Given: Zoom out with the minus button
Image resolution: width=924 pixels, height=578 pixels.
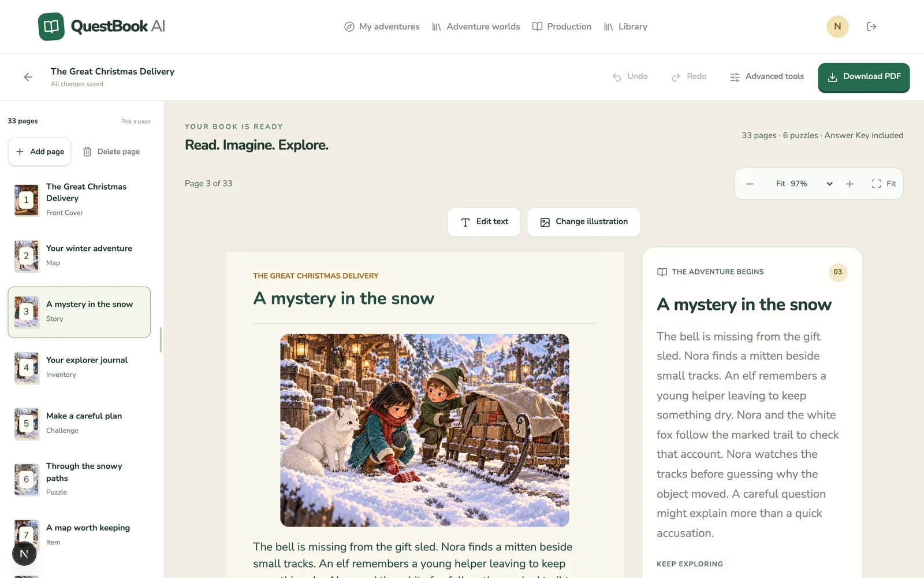Looking at the screenshot, I should pos(750,184).
